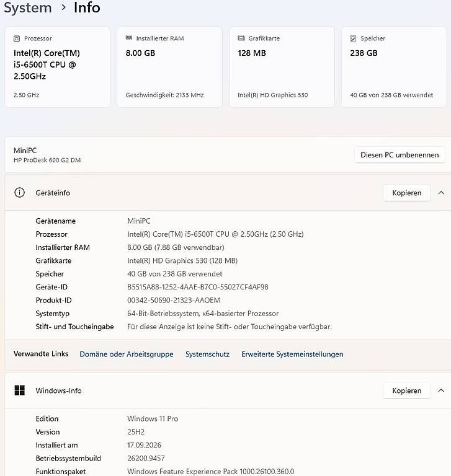Click the Speicher disk icon

pyautogui.click(x=353, y=38)
